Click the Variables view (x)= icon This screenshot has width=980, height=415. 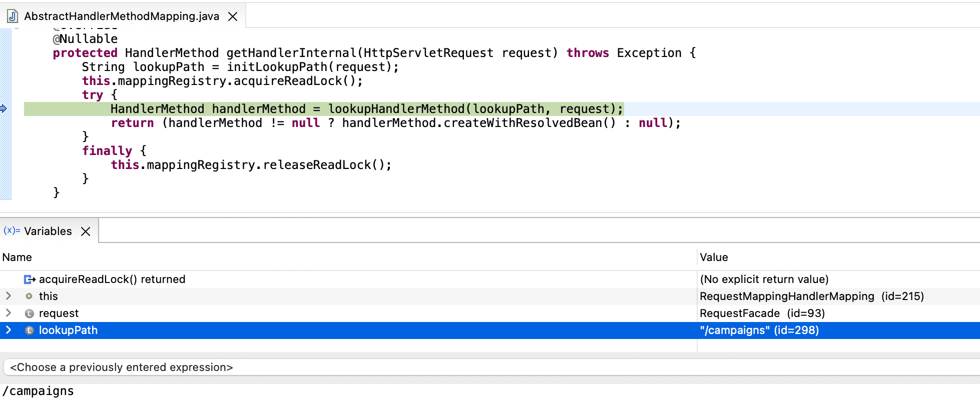[12, 230]
